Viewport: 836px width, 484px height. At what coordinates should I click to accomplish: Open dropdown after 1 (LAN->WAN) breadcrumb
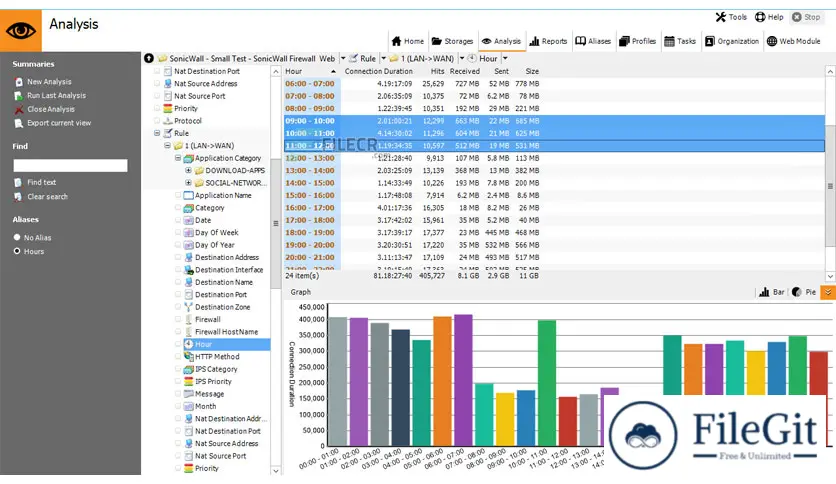462,59
